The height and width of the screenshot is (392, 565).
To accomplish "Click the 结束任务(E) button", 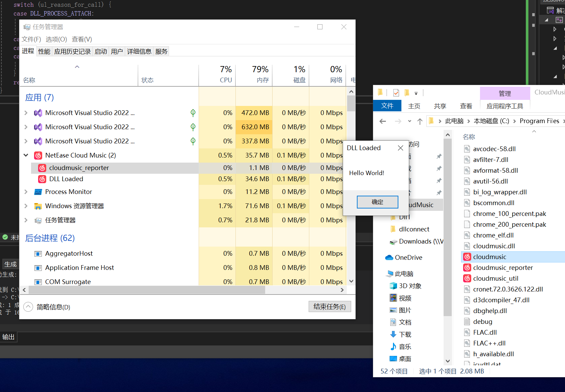I will click(330, 307).
